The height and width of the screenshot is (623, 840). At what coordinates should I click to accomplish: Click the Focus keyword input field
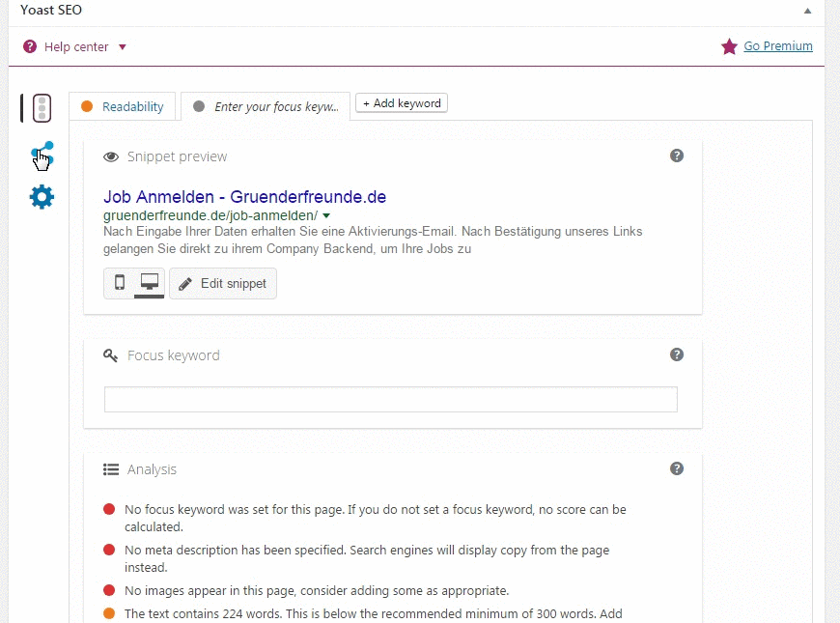[x=390, y=400]
